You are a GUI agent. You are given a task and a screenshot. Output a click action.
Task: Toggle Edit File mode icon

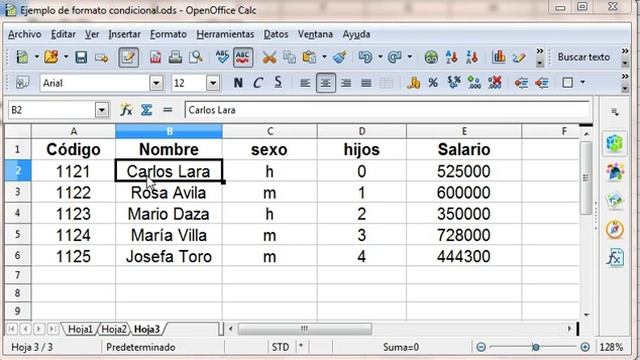pos(128,57)
